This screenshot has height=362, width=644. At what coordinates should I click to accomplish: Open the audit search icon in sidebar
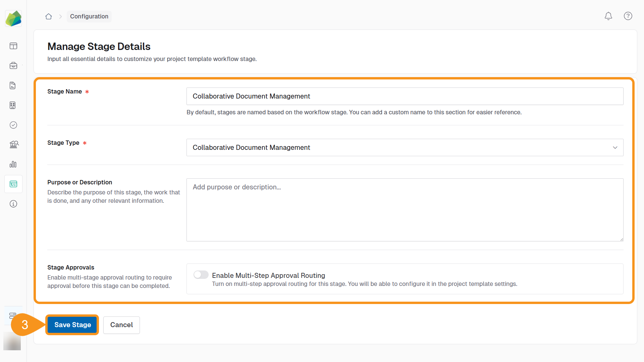[x=13, y=144]
